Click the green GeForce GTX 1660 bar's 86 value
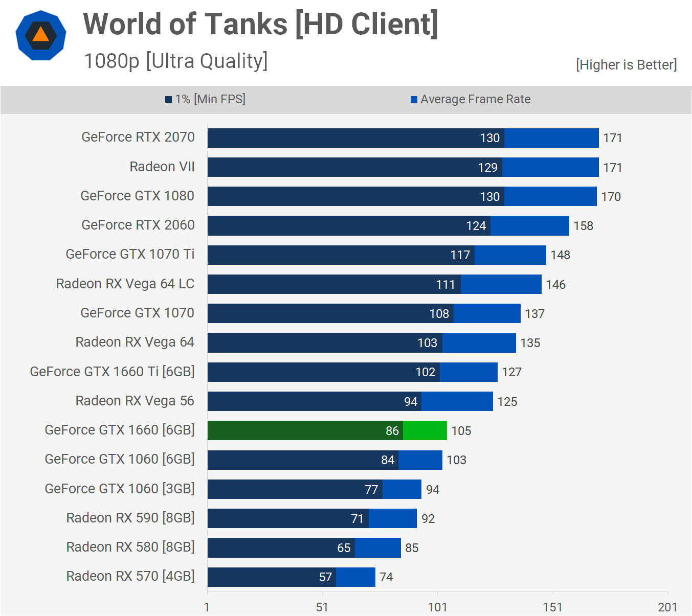692x616 pixels. (392, 431)
